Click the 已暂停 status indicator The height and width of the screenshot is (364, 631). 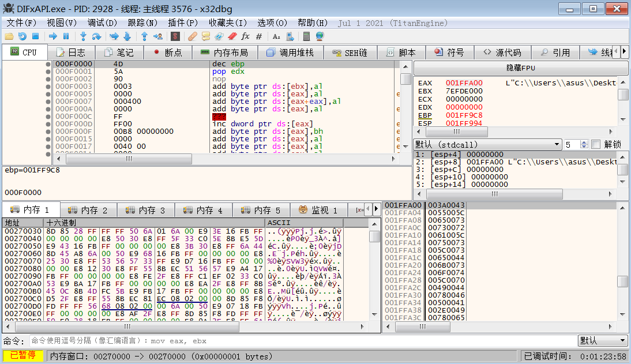[23, 355]
